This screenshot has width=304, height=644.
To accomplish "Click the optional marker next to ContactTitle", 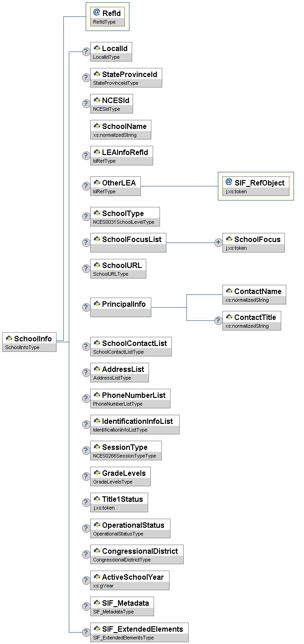I will tap(218, 320).
